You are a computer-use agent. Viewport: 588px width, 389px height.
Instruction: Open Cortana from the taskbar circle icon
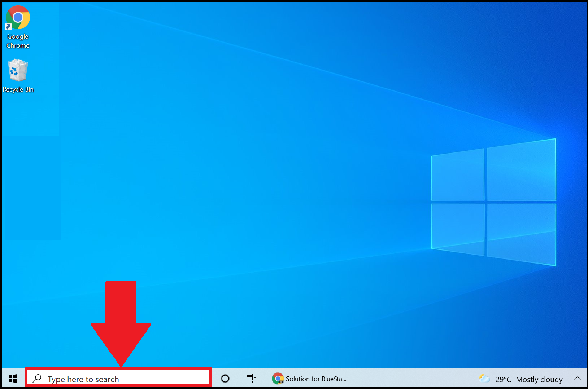[225, 379]
